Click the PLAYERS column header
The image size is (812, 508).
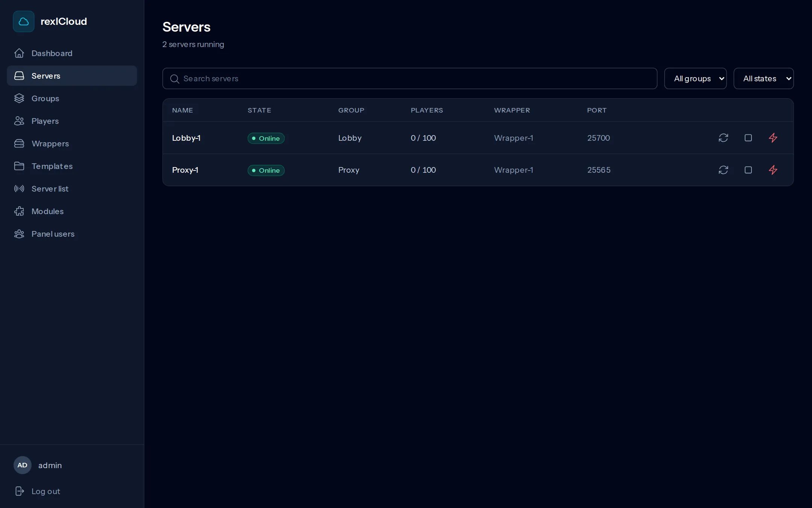click(427, 110)
